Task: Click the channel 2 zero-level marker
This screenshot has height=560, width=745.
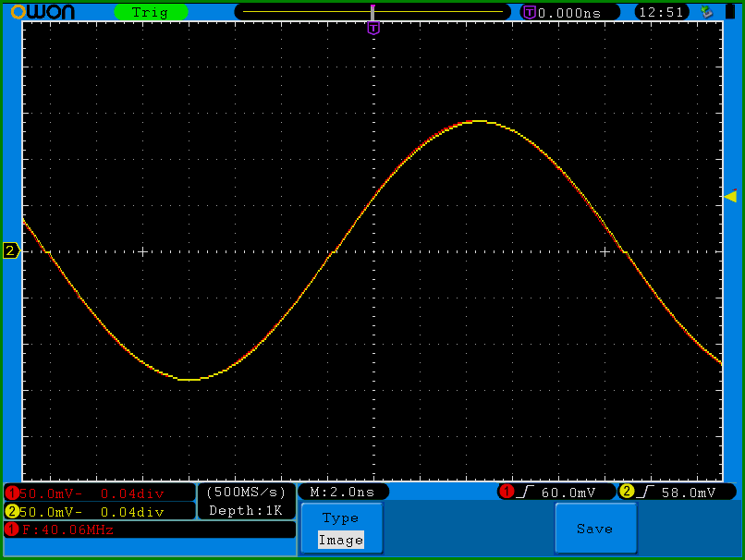Action: coord(11,250)
